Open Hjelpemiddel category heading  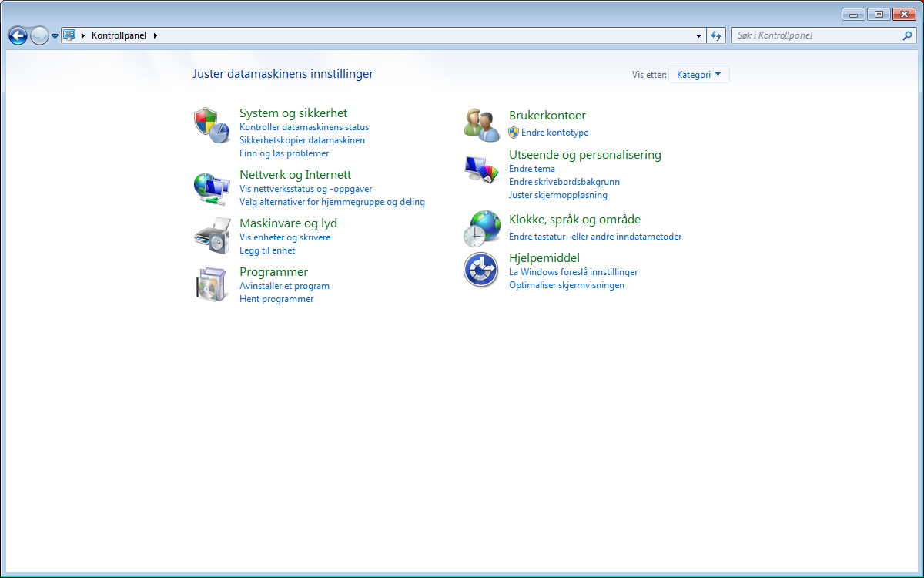544,258
